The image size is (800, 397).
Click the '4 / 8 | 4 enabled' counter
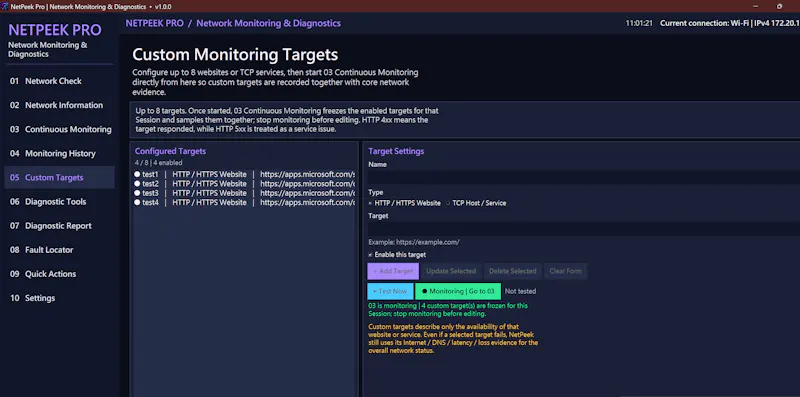tap(159, 163)
